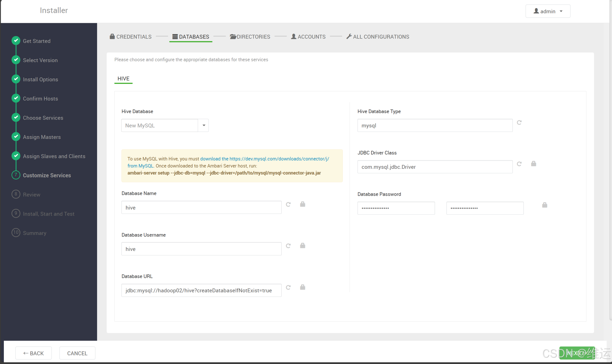Click the admin user avatar icon
The height and width of the screenshot is (364, 612).
pos(537,11)
